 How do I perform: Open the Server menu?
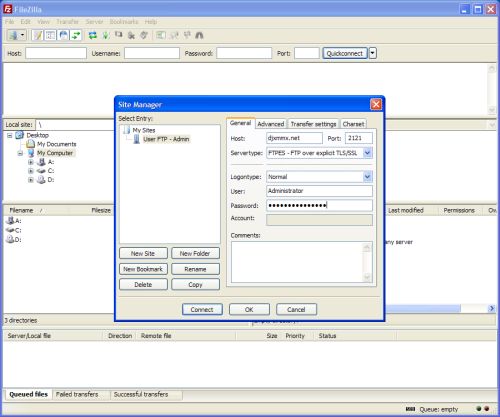(x=94, y=22)
